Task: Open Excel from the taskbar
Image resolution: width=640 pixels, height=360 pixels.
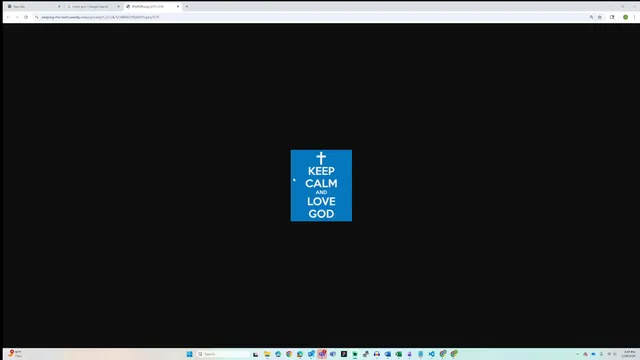Action: click(x=399, y=354)
